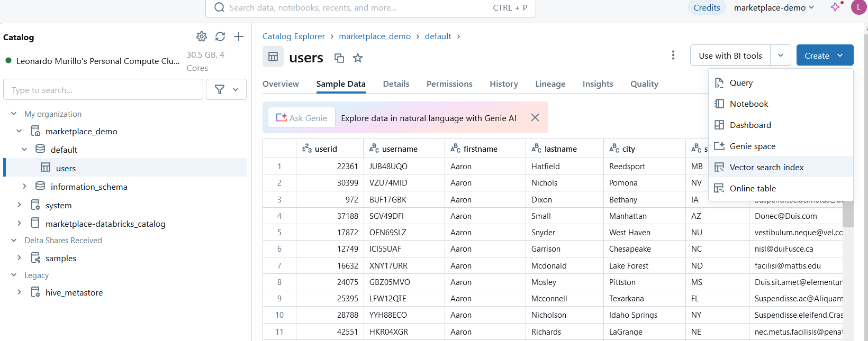Navigate to the marketplace_demo breadcrumb link

point(375,36)
